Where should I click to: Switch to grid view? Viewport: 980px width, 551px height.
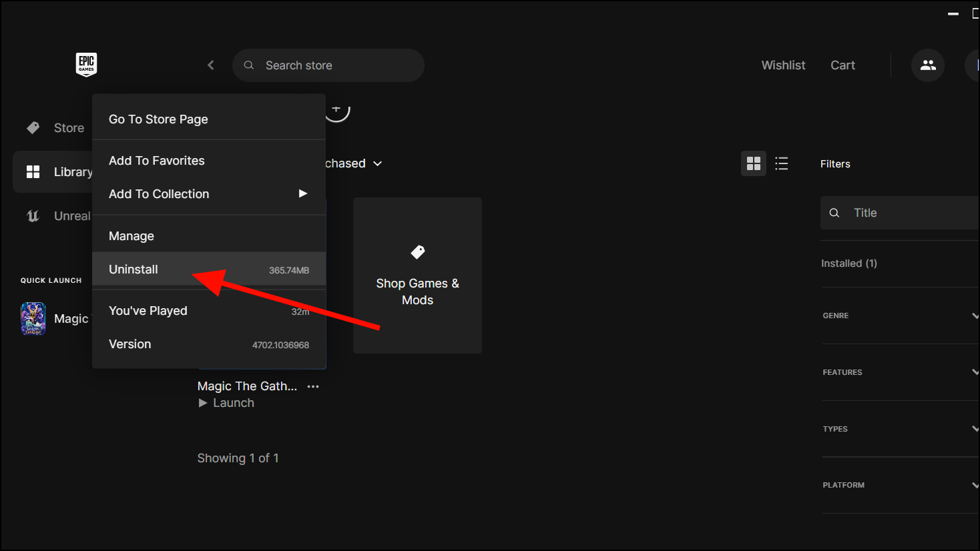click(x=754, y=163)
